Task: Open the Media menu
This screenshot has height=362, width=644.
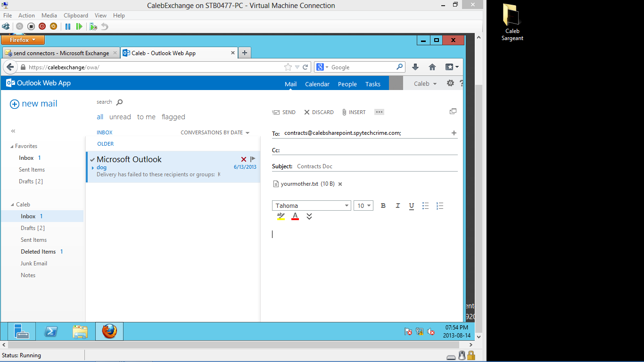Action: tap(49, 16)
